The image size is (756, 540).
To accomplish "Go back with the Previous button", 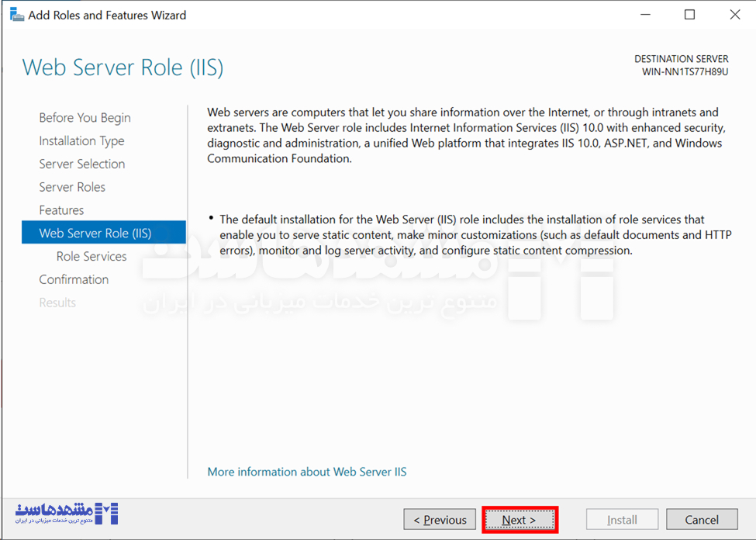I will 440,520.
